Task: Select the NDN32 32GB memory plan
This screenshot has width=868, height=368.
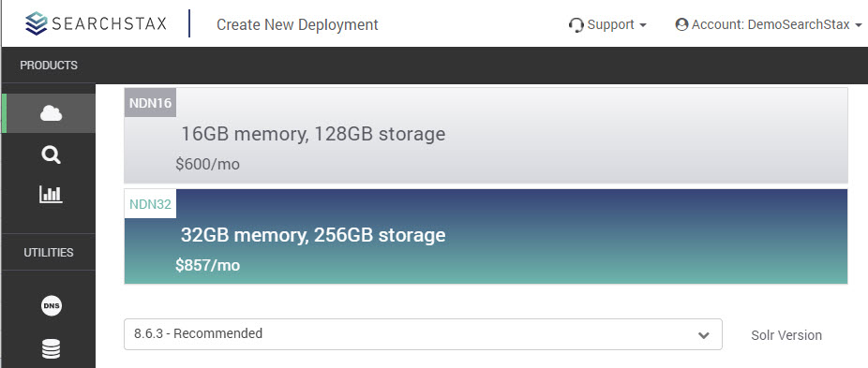Action: (x=486, y=236)
